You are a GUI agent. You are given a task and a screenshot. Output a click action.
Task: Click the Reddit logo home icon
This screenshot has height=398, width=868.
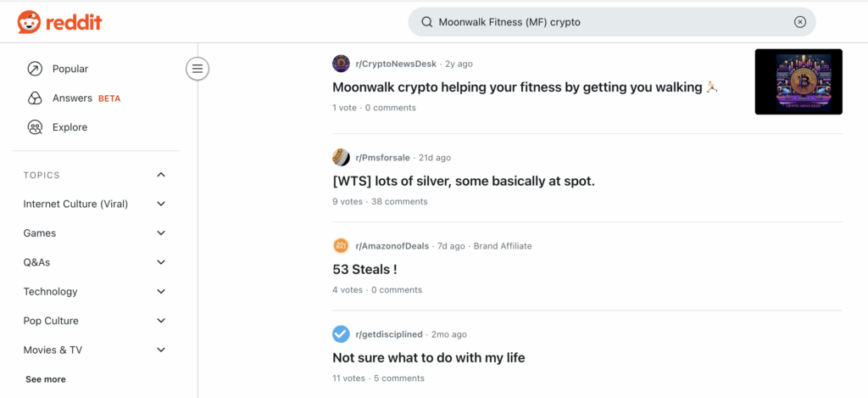point(29,22)
